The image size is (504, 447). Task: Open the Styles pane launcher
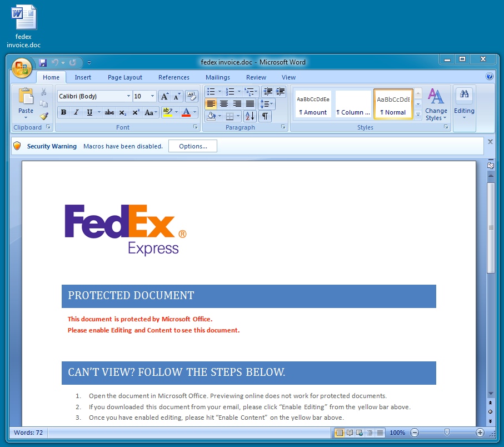click(446, 127)
